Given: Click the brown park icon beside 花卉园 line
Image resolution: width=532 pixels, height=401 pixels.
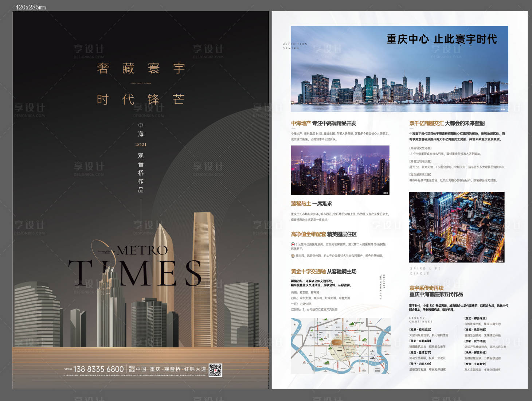Looking at the screenshot, I should [293, 256].
